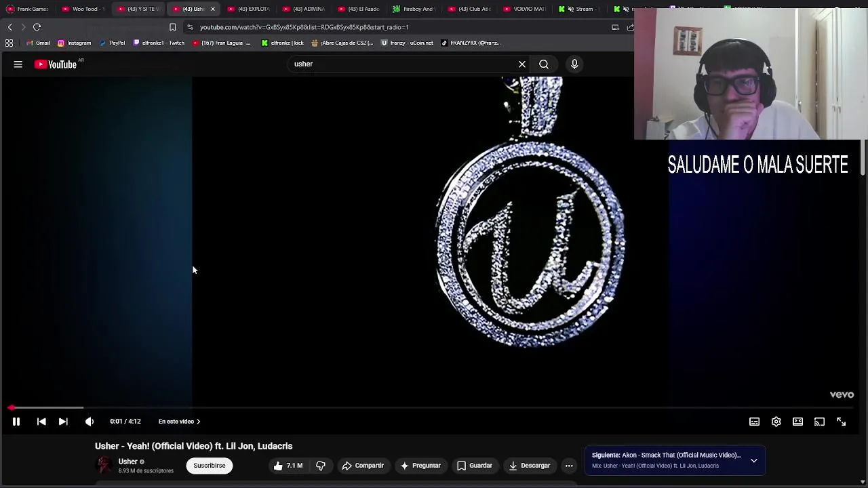Switch to the '(43) Club Atlé' tab

470,9
